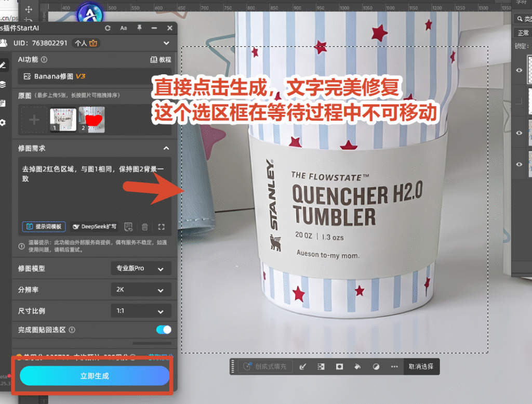Image resolution: width=532 pixels, height=404 pixels.
Task: Click the StartAI panel horizontal scrollbar
Action: (152, 344)
